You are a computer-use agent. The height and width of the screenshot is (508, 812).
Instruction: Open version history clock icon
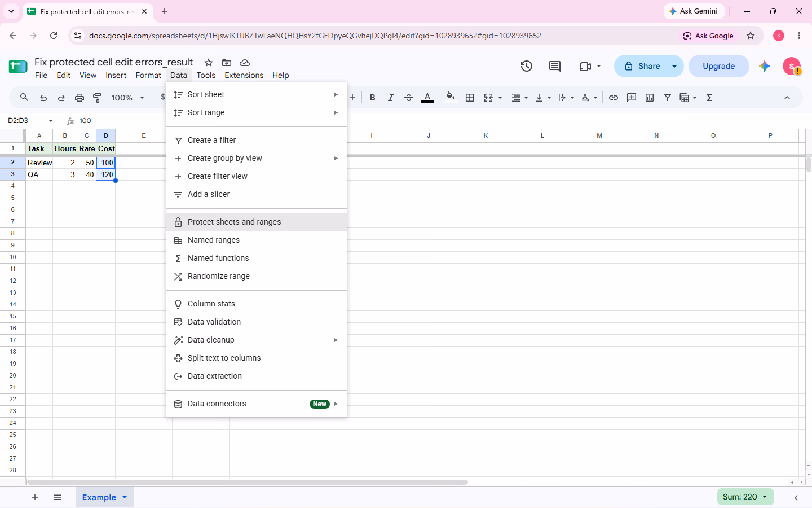coord(526,66)
